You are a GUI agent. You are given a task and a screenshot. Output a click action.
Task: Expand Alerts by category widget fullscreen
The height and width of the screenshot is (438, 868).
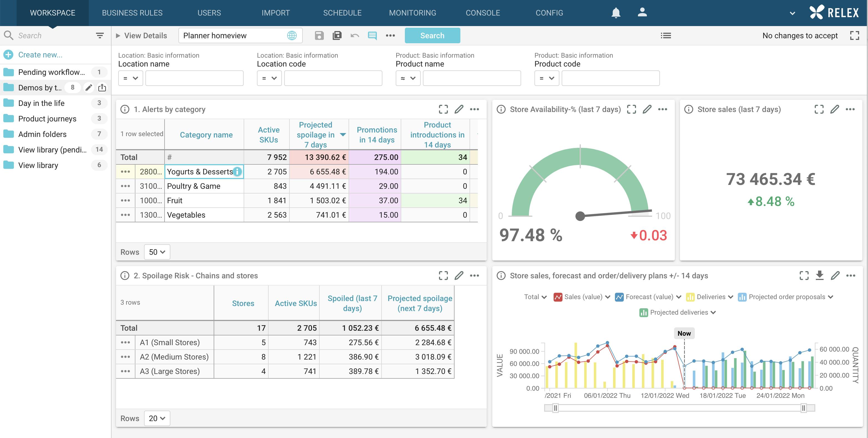pyautogui.click(x=443, y=109)
